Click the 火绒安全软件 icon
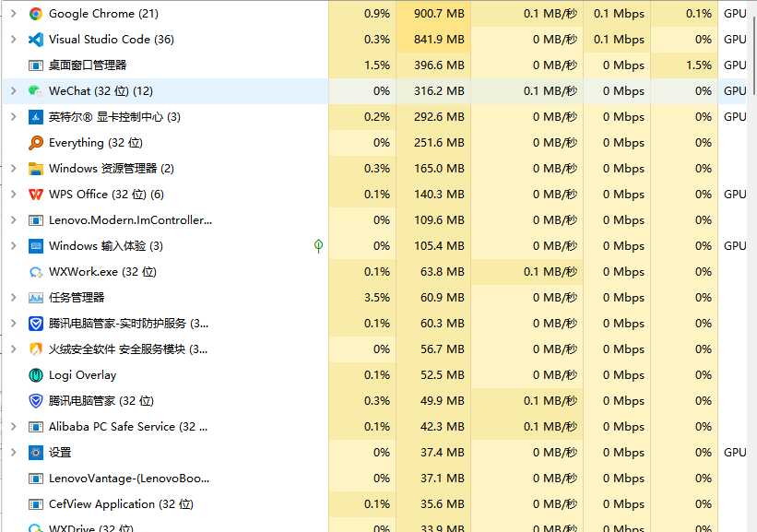Screen dimensions: 757x532 point(36,349)
